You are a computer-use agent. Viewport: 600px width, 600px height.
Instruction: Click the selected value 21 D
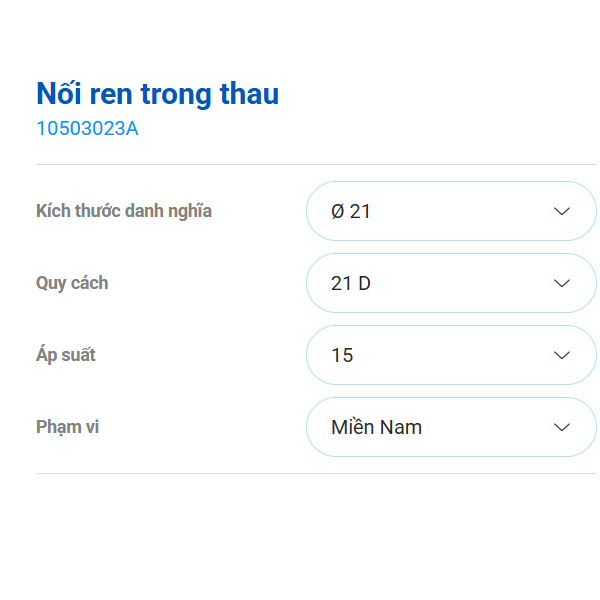click(351, 283)
